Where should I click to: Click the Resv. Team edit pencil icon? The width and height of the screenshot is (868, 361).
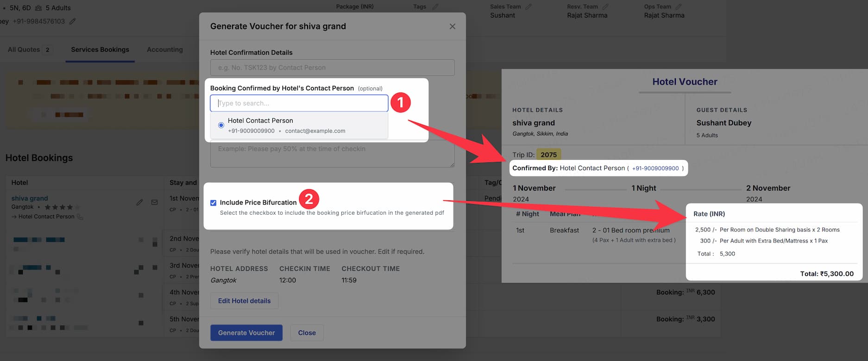tap(605, 6)
